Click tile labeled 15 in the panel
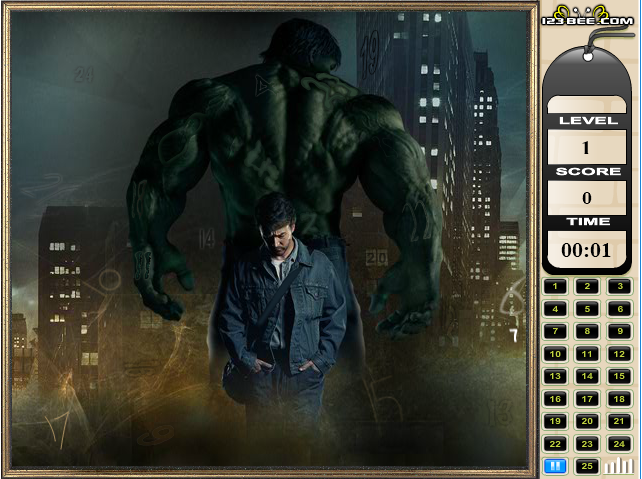 pyautogui.click(x=619, y=376)
